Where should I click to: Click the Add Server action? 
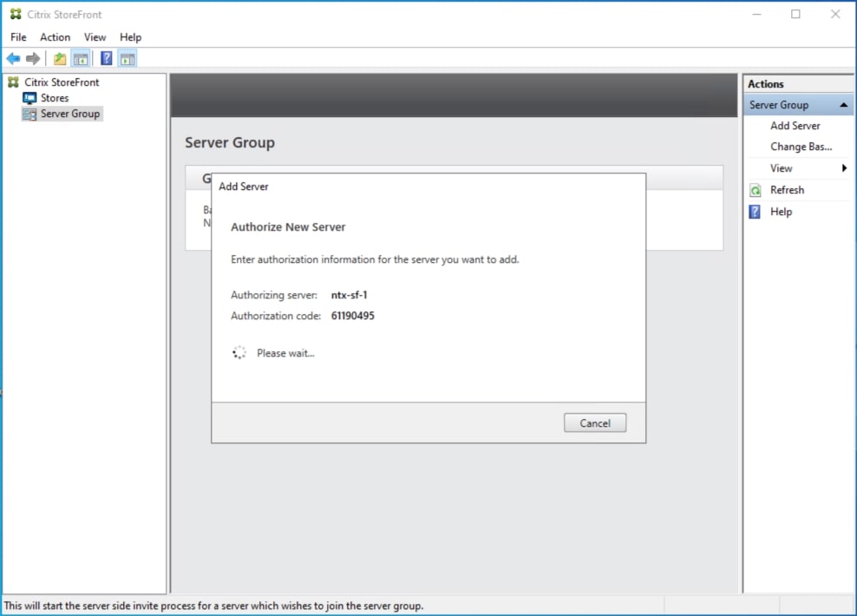pyautogui.click(x=795, y=125)
